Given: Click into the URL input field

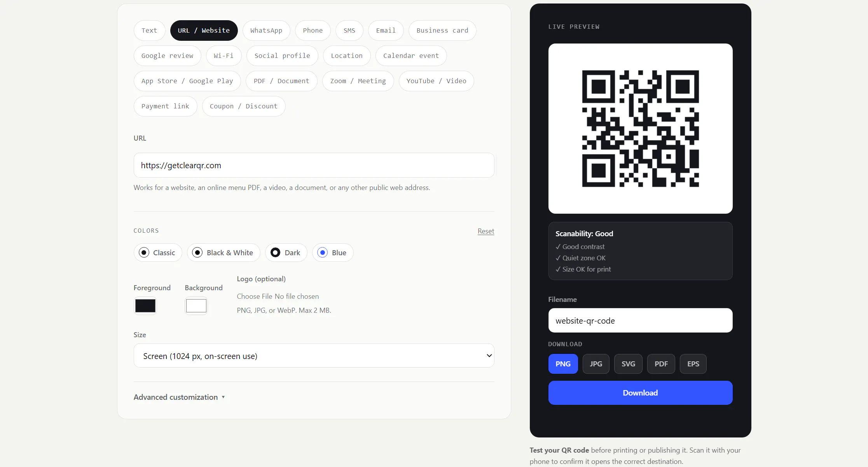Looking at the screenshot, I should pyautogui.click(x=314, y=165).
